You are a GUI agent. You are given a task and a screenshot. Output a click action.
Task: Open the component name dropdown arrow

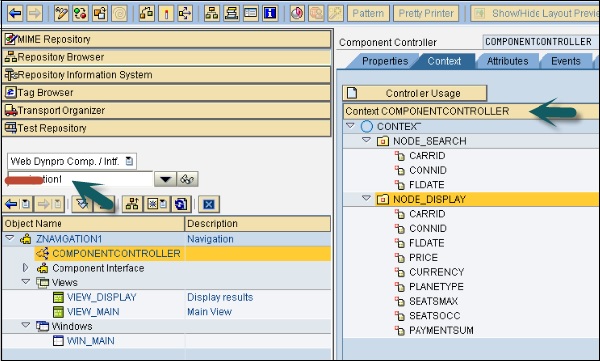coord(165,179)
